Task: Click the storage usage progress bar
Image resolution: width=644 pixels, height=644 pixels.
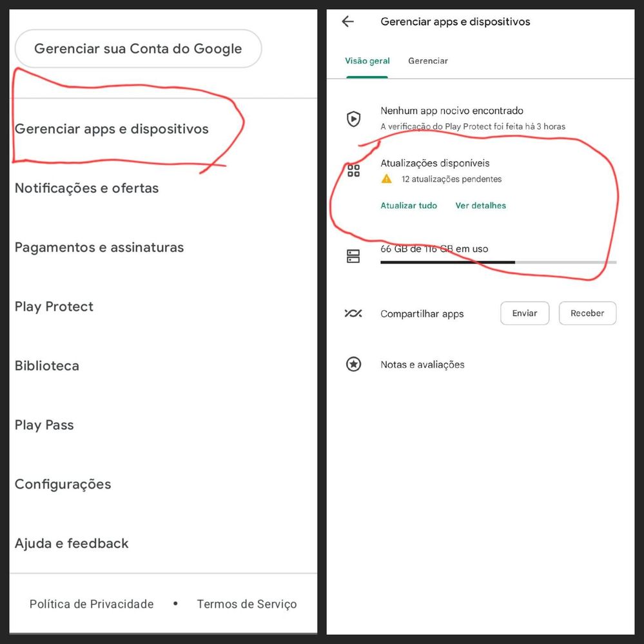Action: click(498, 262)
